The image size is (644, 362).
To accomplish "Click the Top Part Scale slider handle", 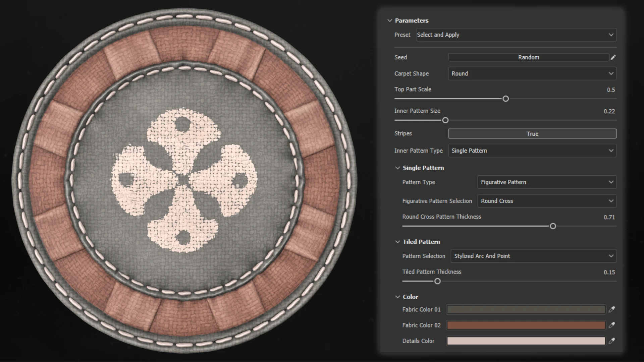I will coord(505,99).
